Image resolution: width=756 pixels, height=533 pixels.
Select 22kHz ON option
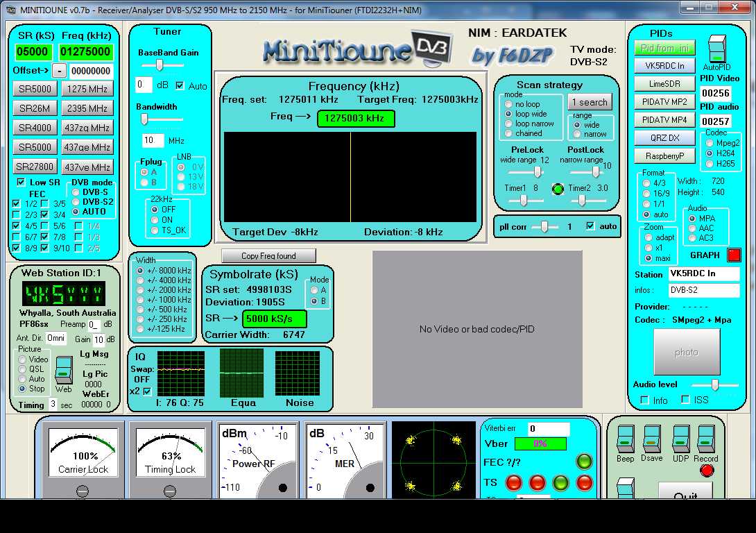(155, 220)
